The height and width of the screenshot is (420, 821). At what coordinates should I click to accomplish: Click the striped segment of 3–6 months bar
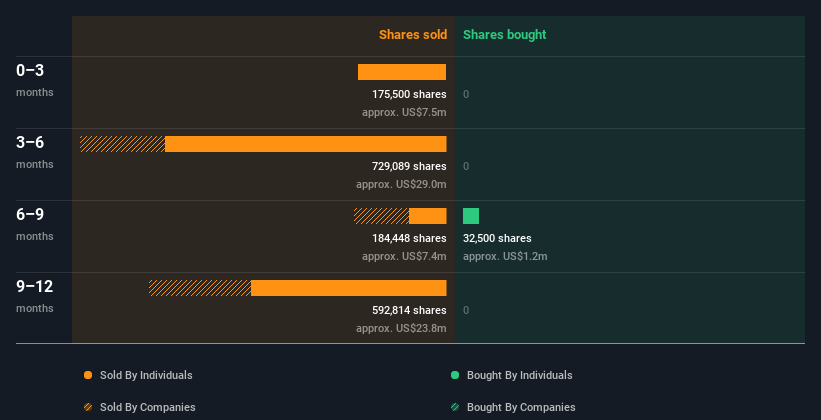click(x=122, y=144)
